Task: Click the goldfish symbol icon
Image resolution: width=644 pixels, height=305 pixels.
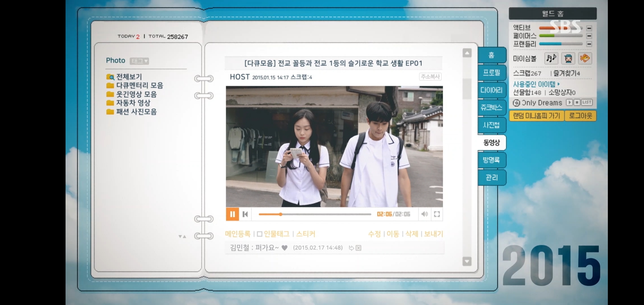Action: [x=585, y=58]
